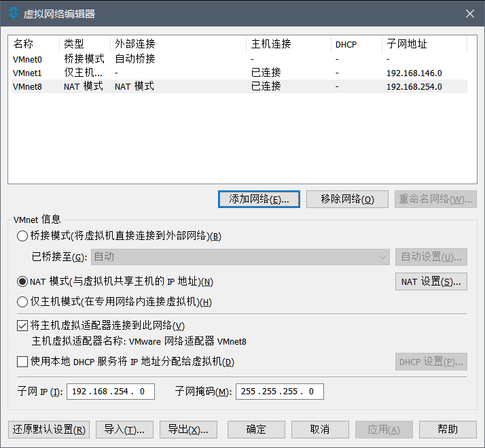Select the VMnet1 row

tap(239, 73)
